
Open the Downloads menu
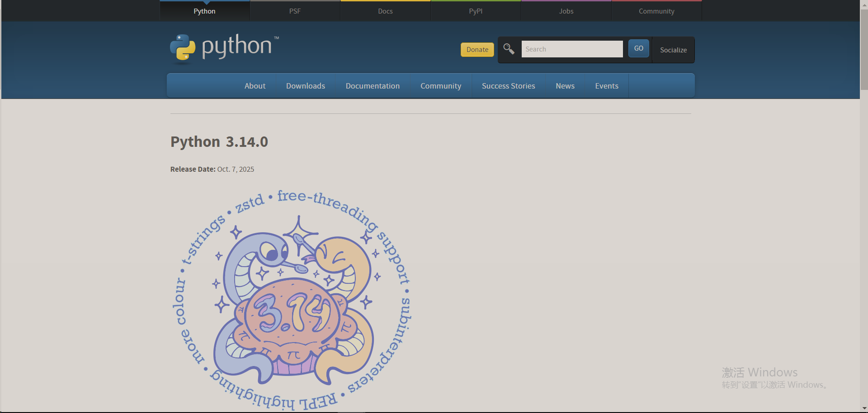305,85
